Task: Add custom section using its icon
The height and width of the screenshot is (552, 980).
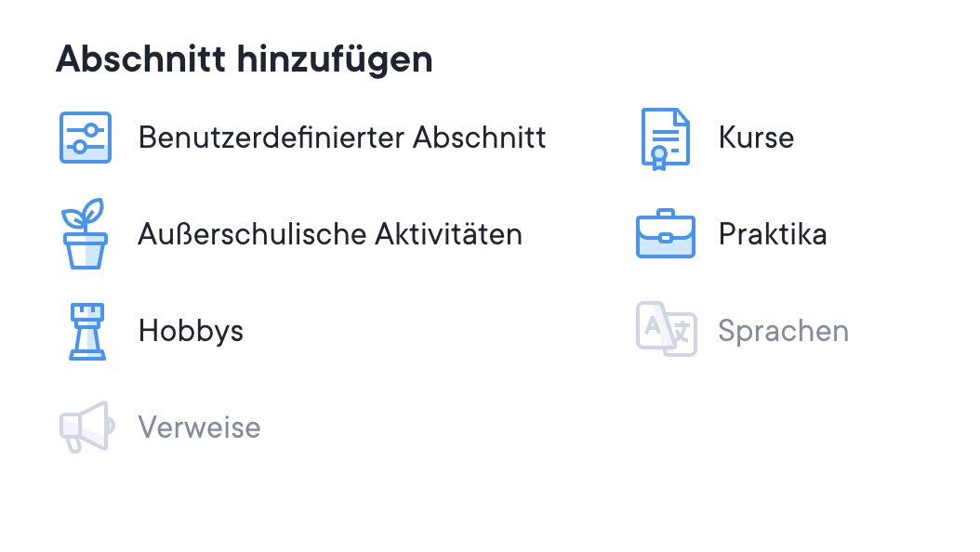Action: [x=85, y=138]
